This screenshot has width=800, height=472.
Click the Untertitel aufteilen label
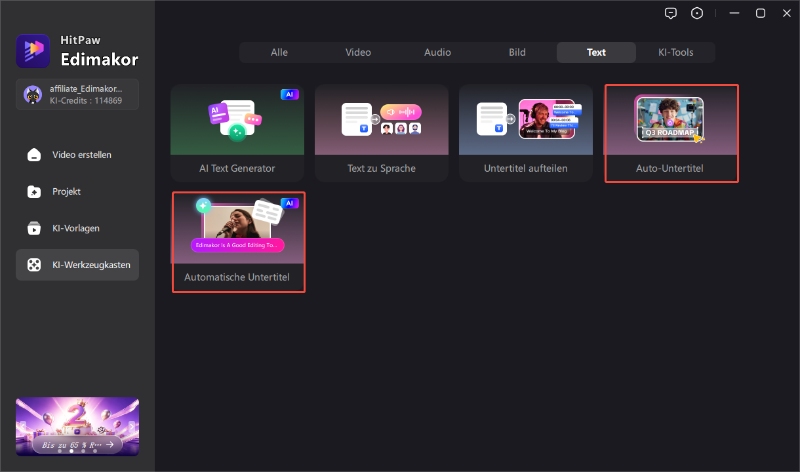click(x=526, y=168)
